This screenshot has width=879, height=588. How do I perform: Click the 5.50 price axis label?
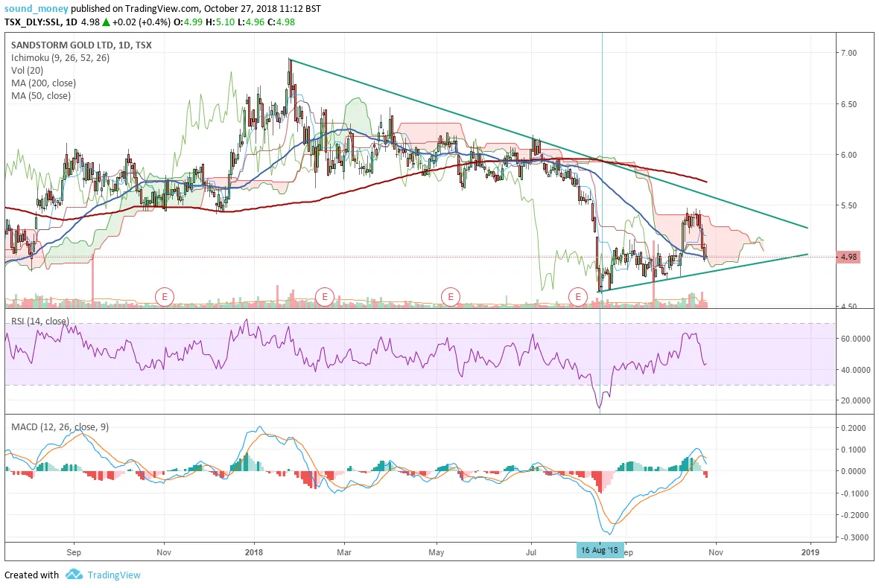848,205
